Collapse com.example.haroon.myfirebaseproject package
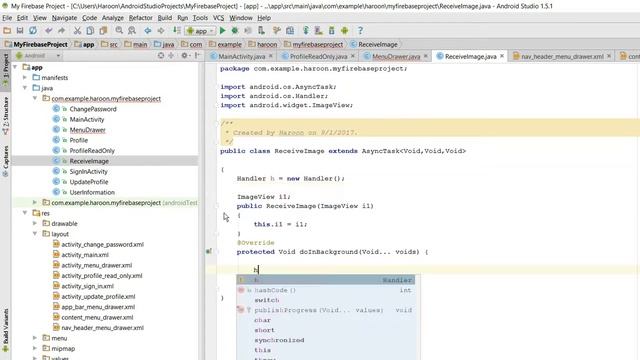 coord(35,98)
